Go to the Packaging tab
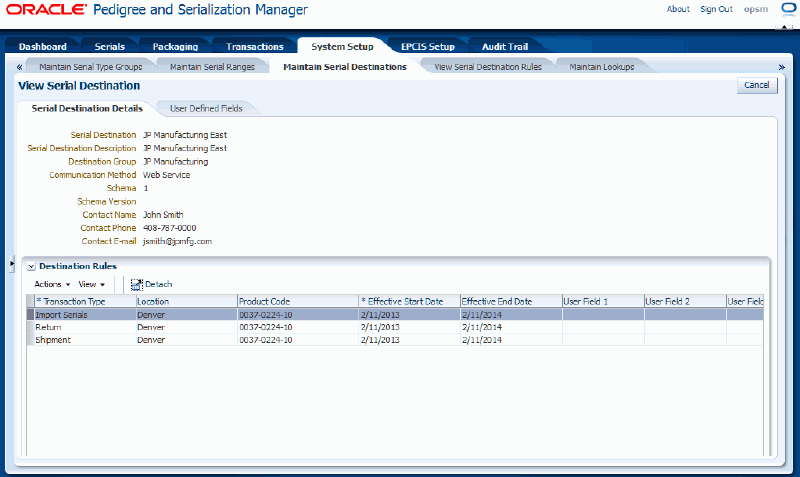 click(x=175, y=46)
